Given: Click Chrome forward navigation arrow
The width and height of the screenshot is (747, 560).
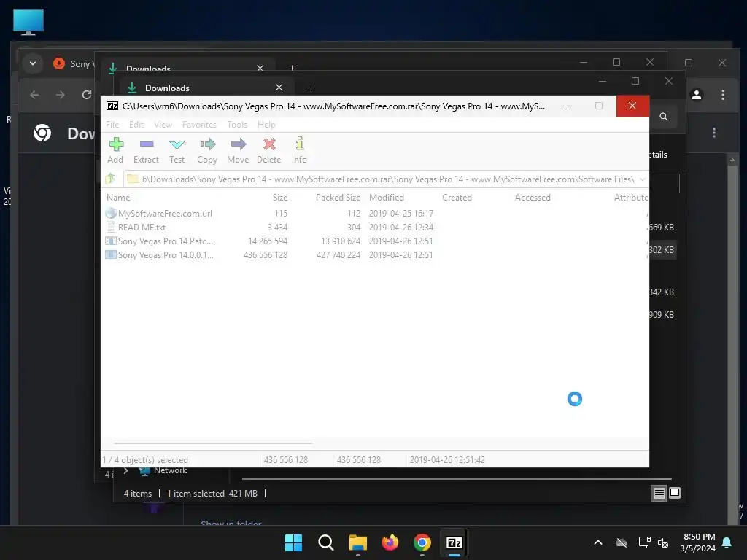Looking at the screenshot, I should pyautogui.click(x=60, y=95).
